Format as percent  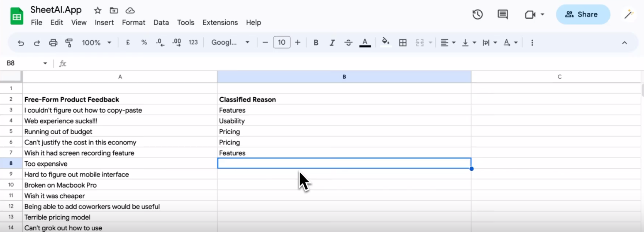click(144, 42)
